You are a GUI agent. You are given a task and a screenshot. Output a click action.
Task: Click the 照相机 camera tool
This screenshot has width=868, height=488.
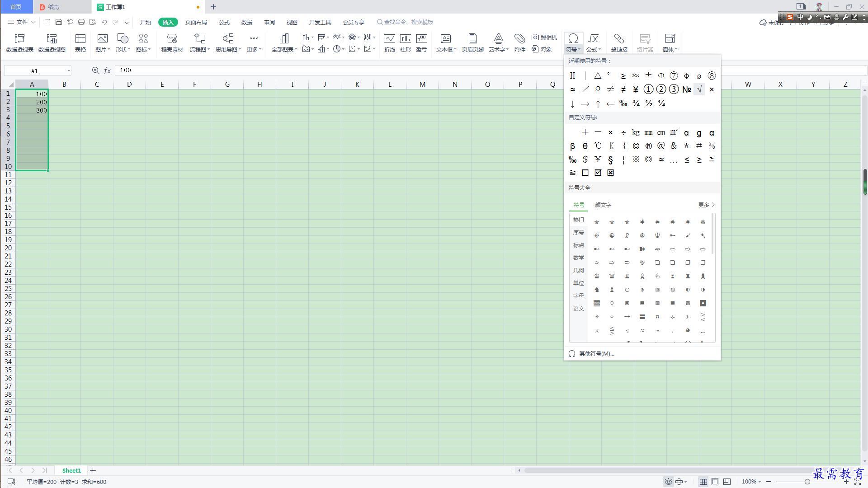[544, 37]
